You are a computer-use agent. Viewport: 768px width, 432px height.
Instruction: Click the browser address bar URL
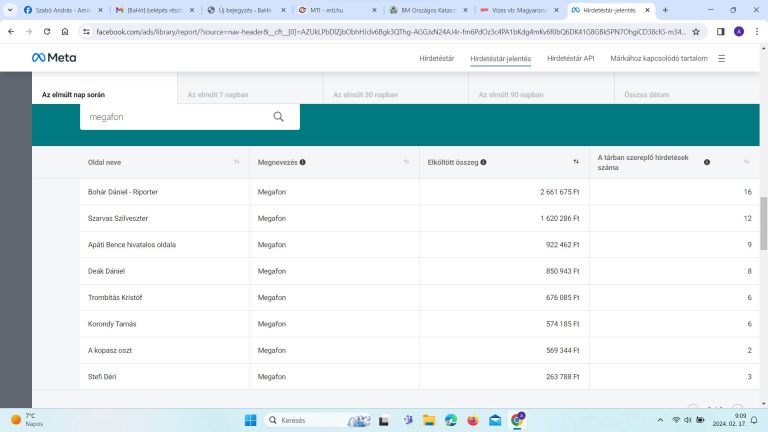tap(391, 32)
